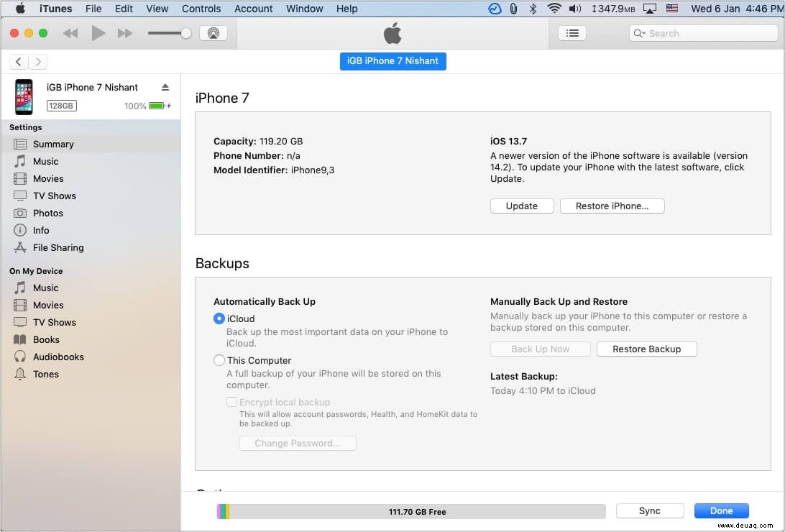This screenshot has width=785, height=532.
Task: Open Info in the sidebar
Action: (x=91, y=230)
